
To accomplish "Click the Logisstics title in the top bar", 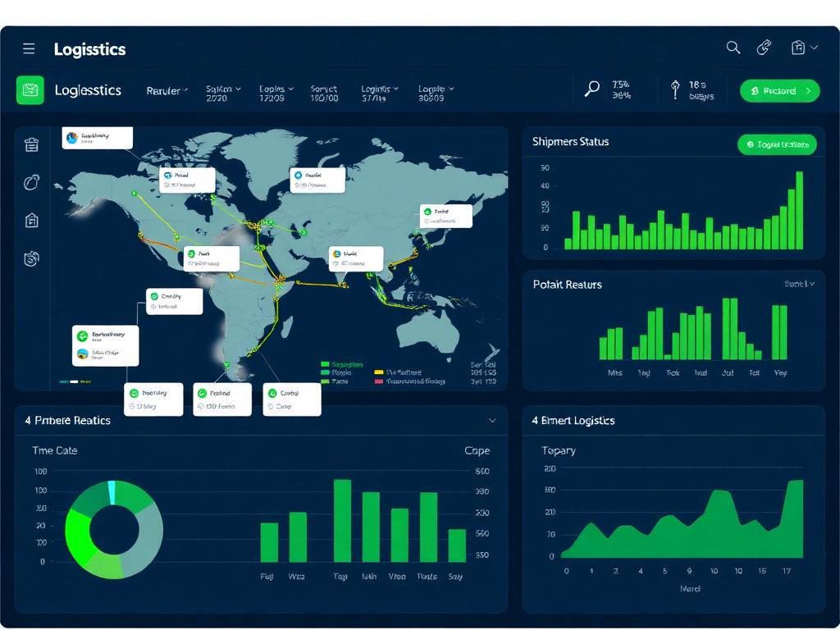I will [89, 49].
